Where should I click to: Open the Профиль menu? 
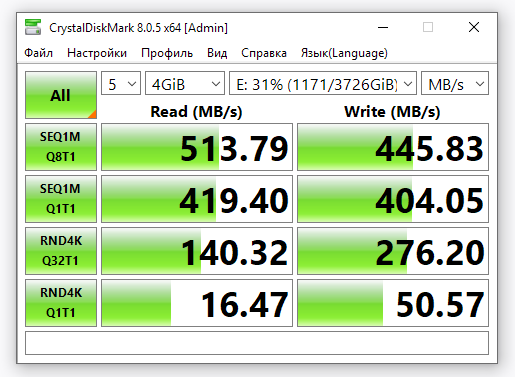[167, 53]
